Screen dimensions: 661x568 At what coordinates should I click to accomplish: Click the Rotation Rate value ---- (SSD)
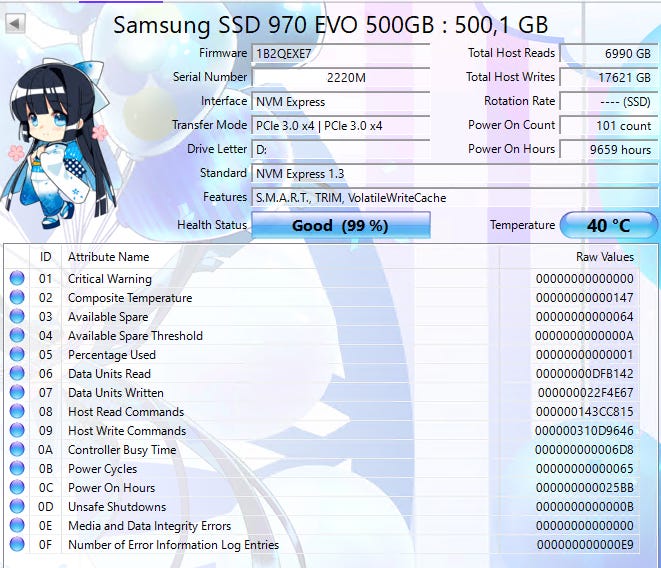pos(609,102)
